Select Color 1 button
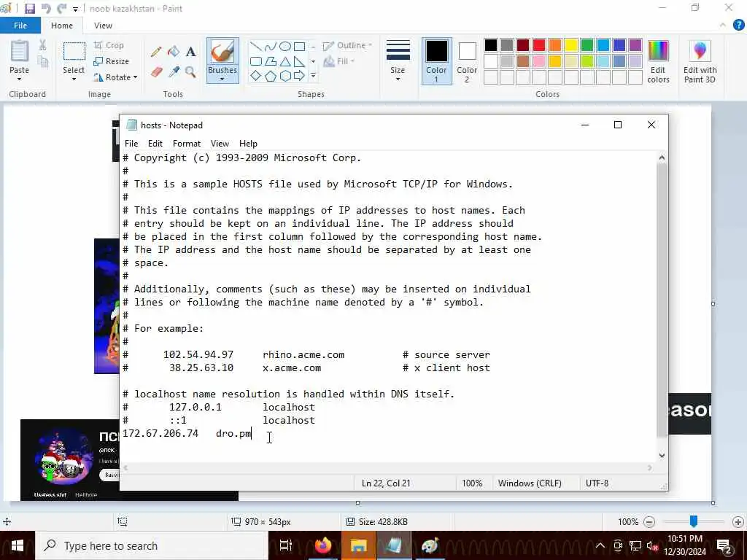 click(436, 61)
